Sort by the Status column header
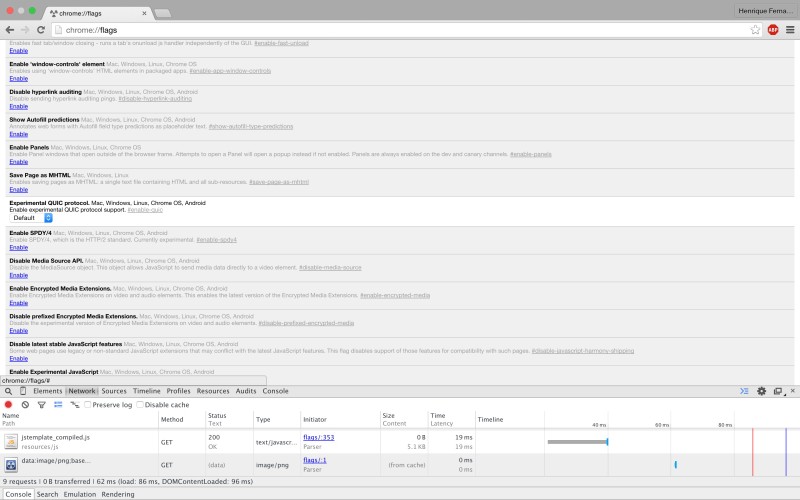 coord(229,419)
